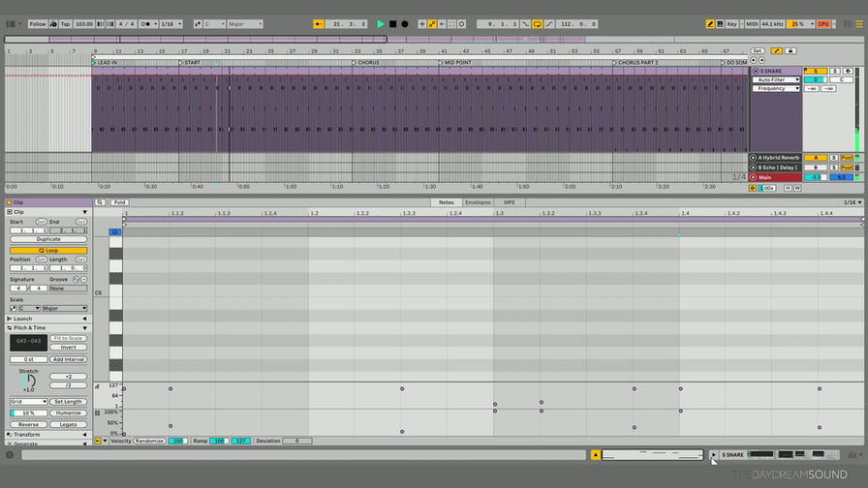
Task: Switch to the Notes tab
Action: pos(447,202)
